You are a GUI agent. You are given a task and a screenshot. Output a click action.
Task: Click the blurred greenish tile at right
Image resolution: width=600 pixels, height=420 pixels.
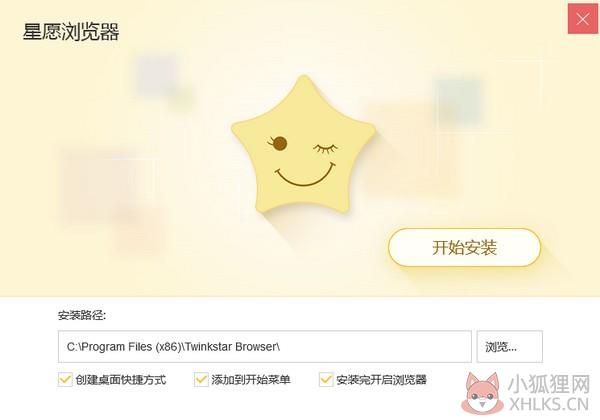coord(458,102)
